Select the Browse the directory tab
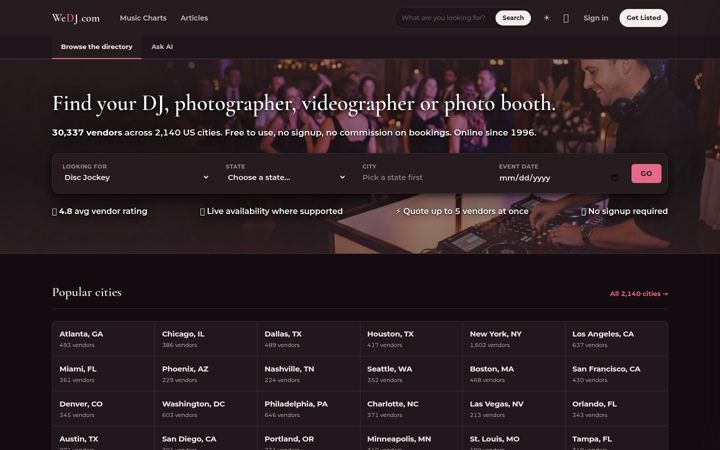The width and height of the screenshot is (720, 450). pos(96,47)
